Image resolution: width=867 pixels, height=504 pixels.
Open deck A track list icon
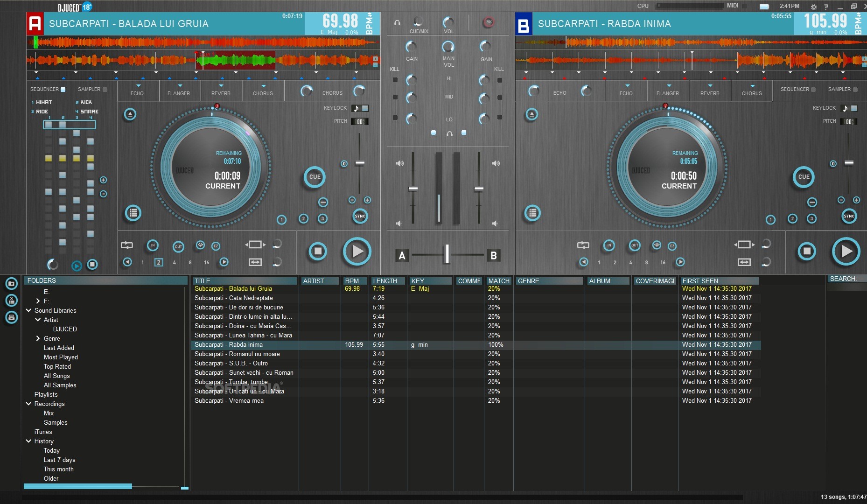tap(133, 213)
